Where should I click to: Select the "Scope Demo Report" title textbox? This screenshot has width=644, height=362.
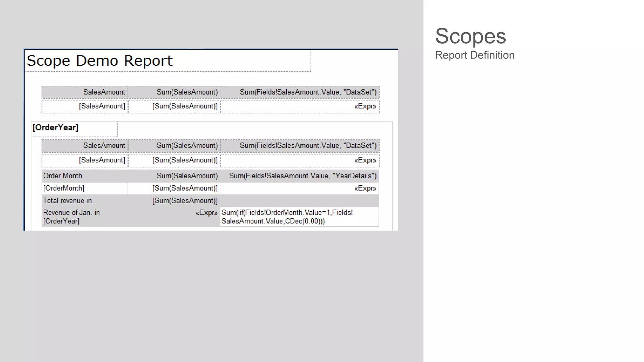click(x=168, y=61)
